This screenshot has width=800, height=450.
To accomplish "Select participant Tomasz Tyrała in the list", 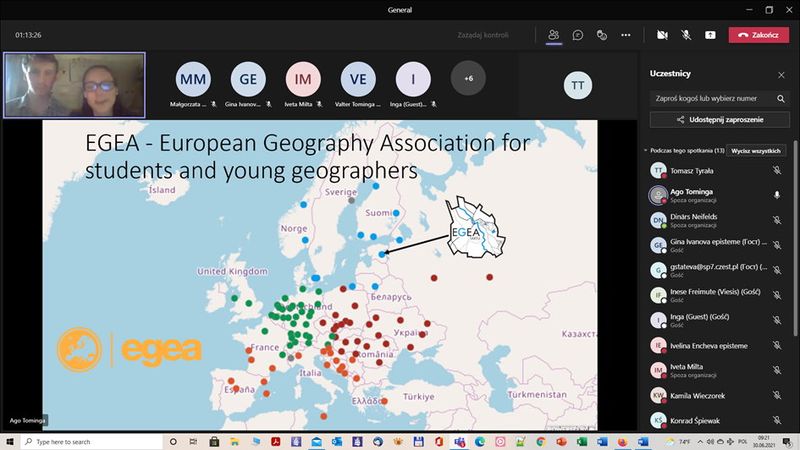I will pos(717,170).
